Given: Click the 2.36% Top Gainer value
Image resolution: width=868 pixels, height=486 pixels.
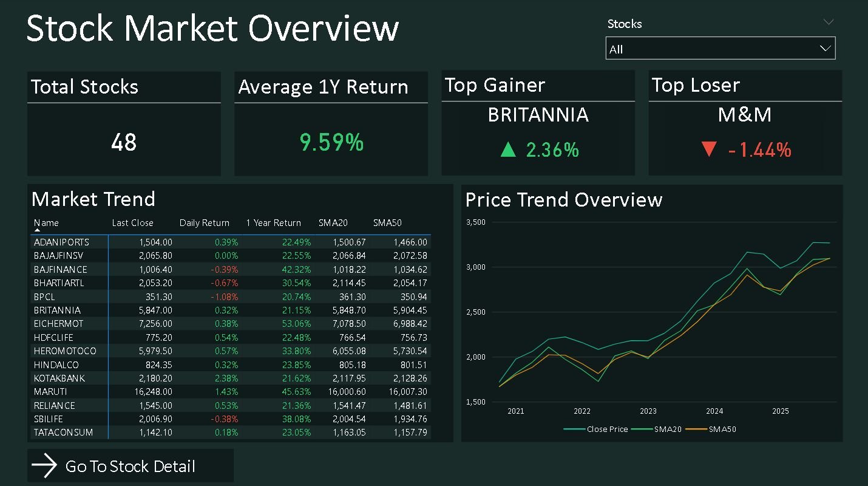Looking at the screenshot, I should point(552,149).
